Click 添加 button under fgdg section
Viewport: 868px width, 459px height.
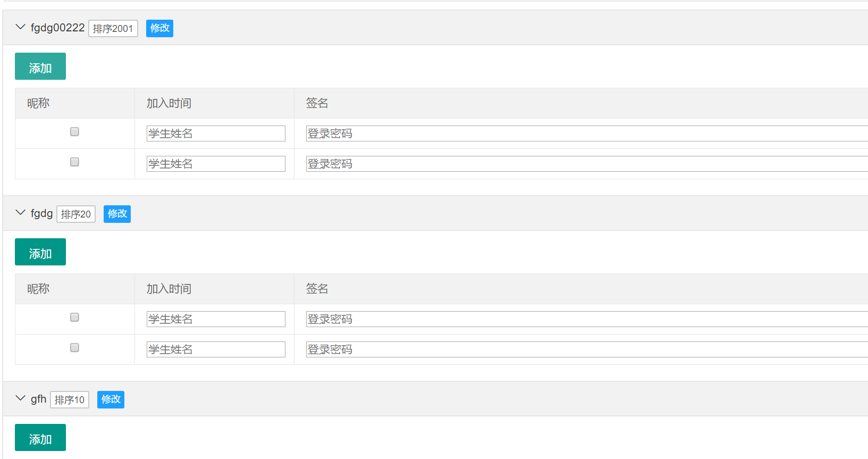point(40,252)
